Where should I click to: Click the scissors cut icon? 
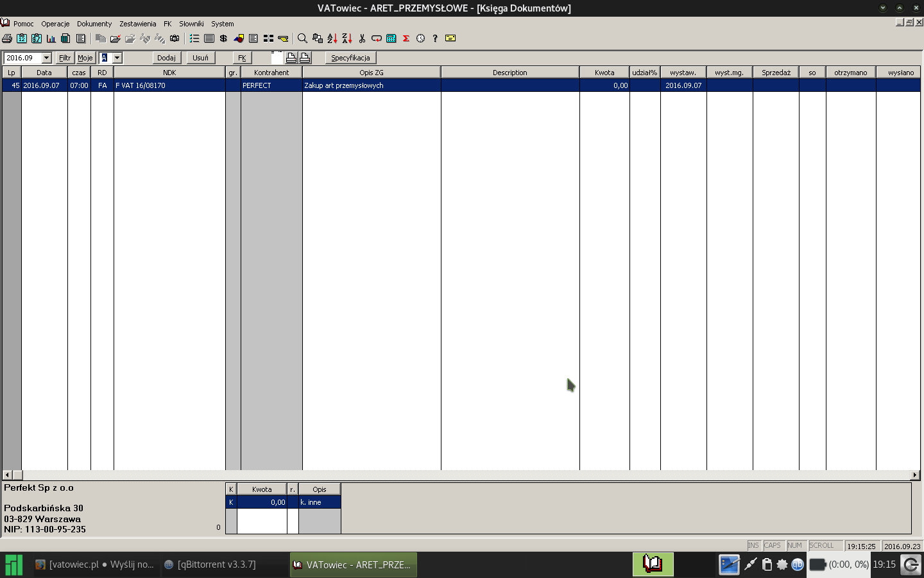[362, 39]
